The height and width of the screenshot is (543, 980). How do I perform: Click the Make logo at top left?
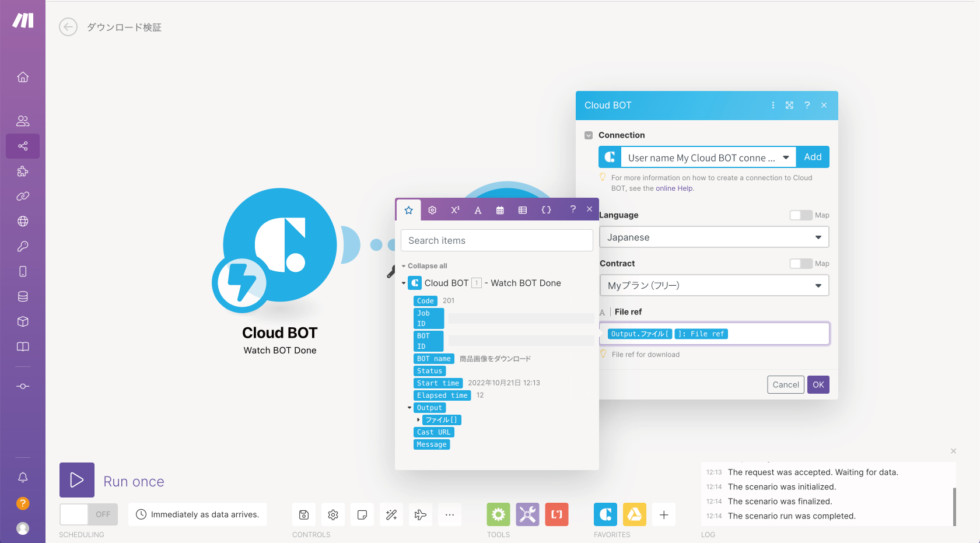point(23,20)
